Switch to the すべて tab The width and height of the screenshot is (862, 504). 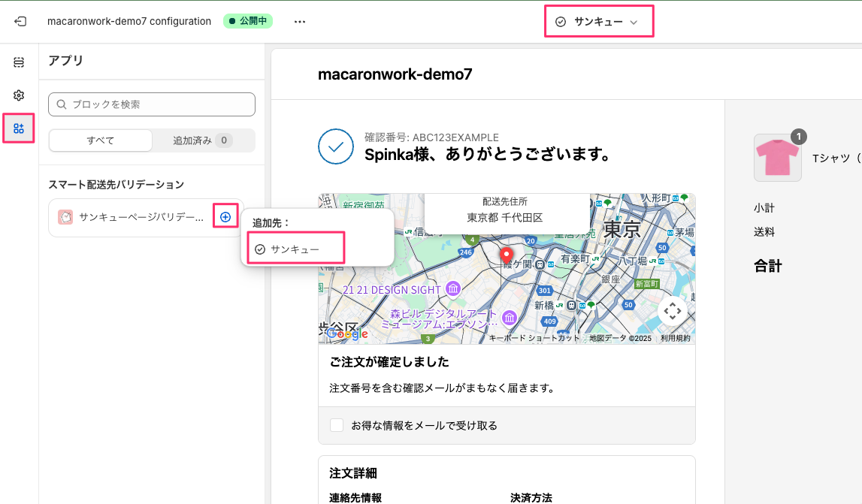(101, 140)
